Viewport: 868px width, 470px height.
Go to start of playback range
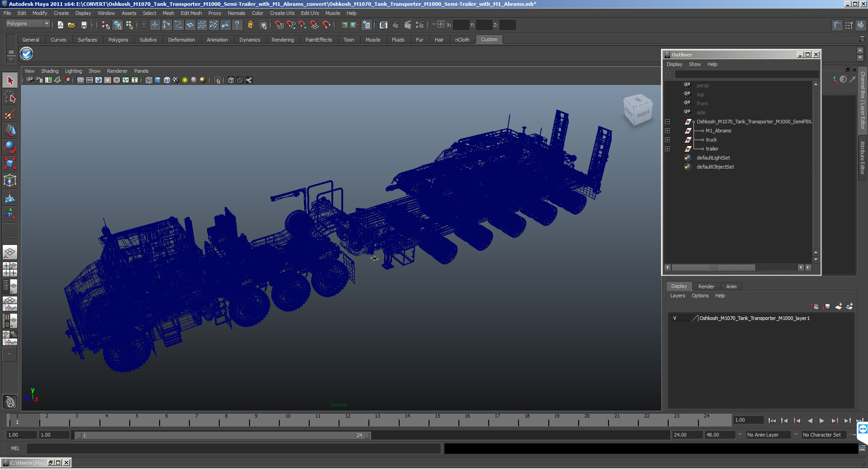(x=772, y=420)
